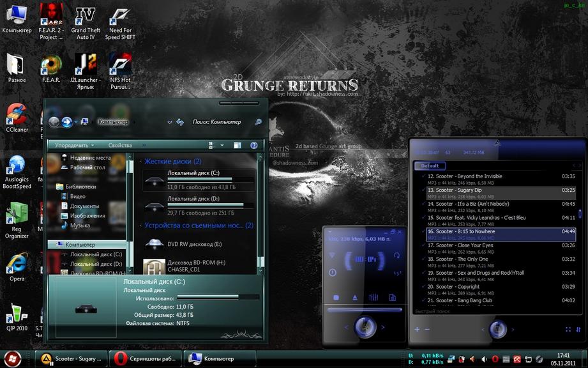Viewport: 588px width, 368px height.
Task: Toggle shuffle mode in AIMP player
Action: point(398,273)
